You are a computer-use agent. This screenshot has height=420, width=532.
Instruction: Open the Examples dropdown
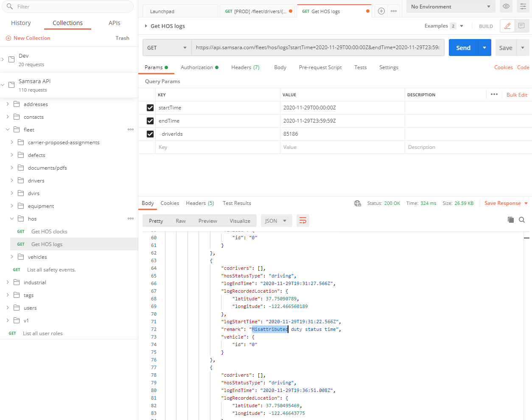[x=443, y=26]
